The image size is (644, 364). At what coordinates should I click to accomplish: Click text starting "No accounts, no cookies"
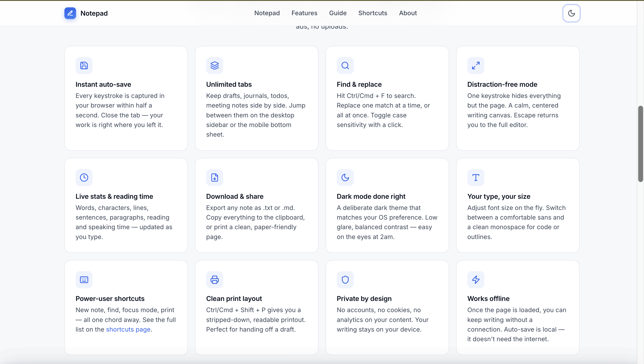tap(383, 320)
